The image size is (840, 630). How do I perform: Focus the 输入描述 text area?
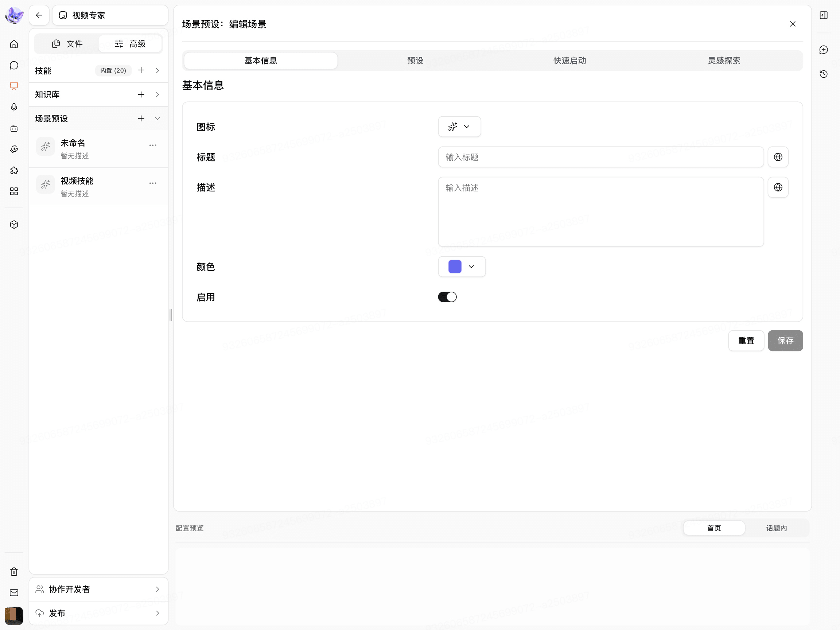tap(601, 212)
